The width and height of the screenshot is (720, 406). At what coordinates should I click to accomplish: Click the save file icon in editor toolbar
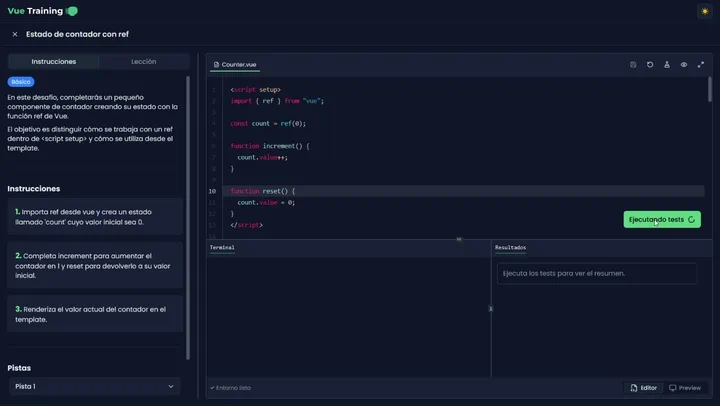[x=633, y=65]
